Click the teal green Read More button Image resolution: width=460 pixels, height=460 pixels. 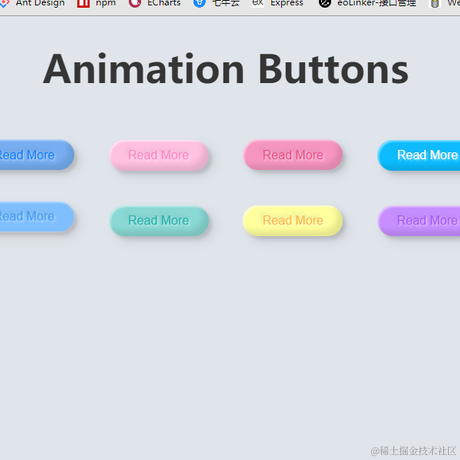(159, 221)
